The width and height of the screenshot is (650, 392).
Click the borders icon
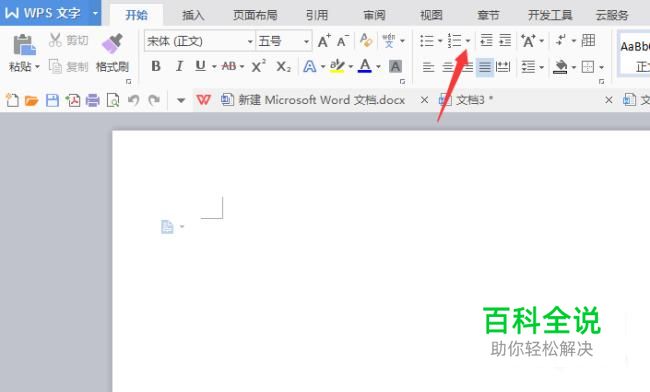(588, 67)
